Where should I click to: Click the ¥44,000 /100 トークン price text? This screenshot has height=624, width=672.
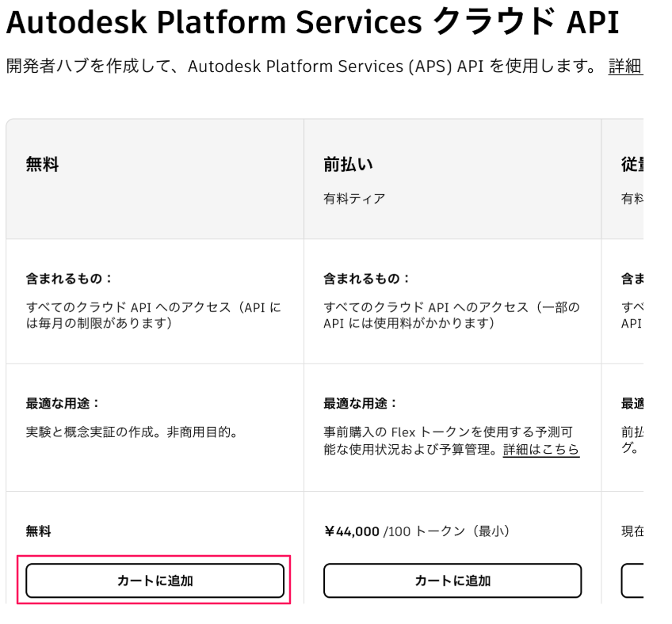[417, 531]
